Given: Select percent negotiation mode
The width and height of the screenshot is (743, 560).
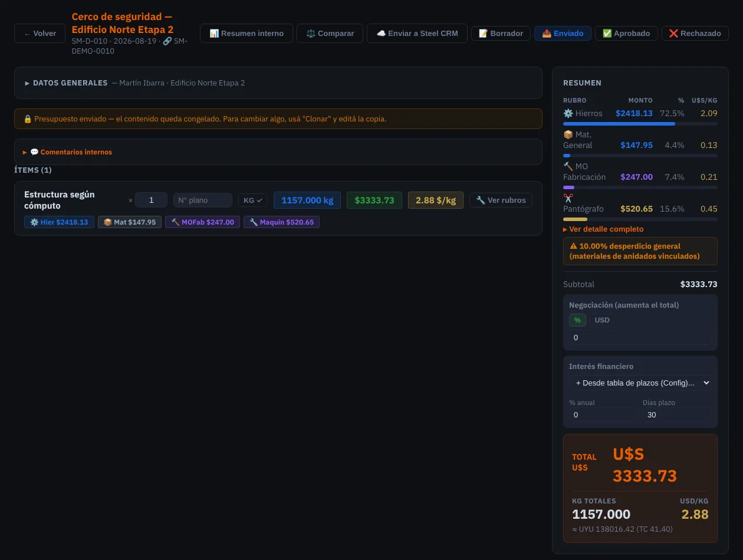Looking at the screenshot, I should [577, 320].
